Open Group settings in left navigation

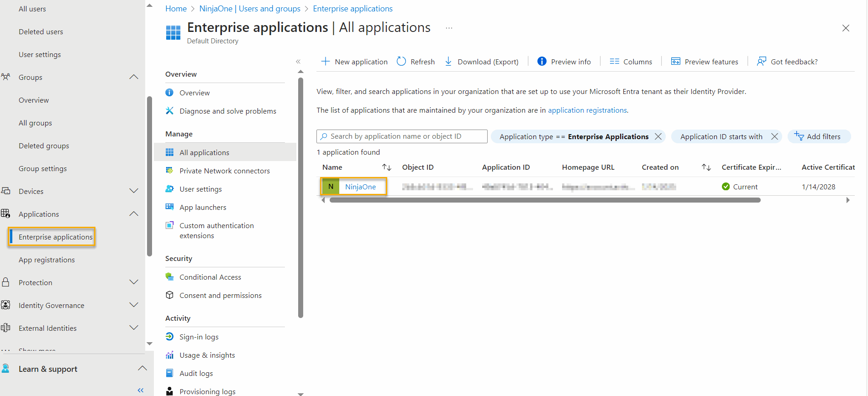click(x=42, y=168)
